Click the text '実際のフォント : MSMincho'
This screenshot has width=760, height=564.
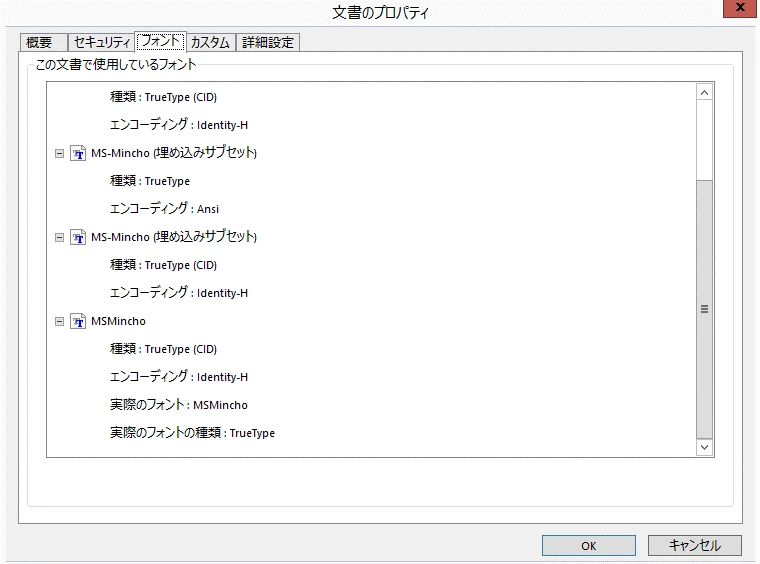click(x=179, y=405)
